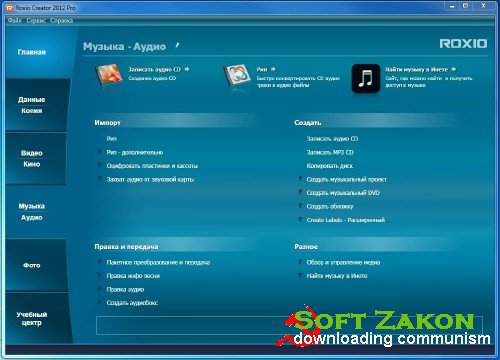This screenshot has height=360, width=500.
Task: Click the Roxio app icon in title bar
Action: pos(10,8)
